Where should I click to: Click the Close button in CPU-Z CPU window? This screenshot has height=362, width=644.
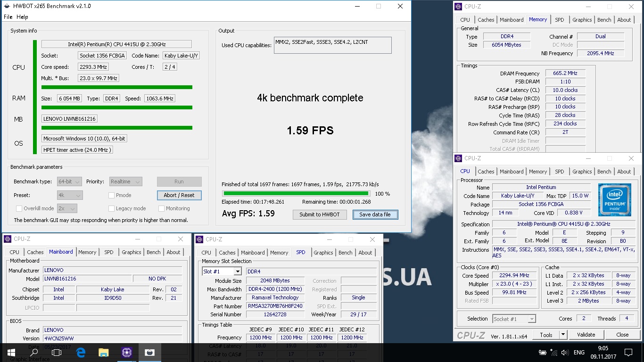point(622,335)
